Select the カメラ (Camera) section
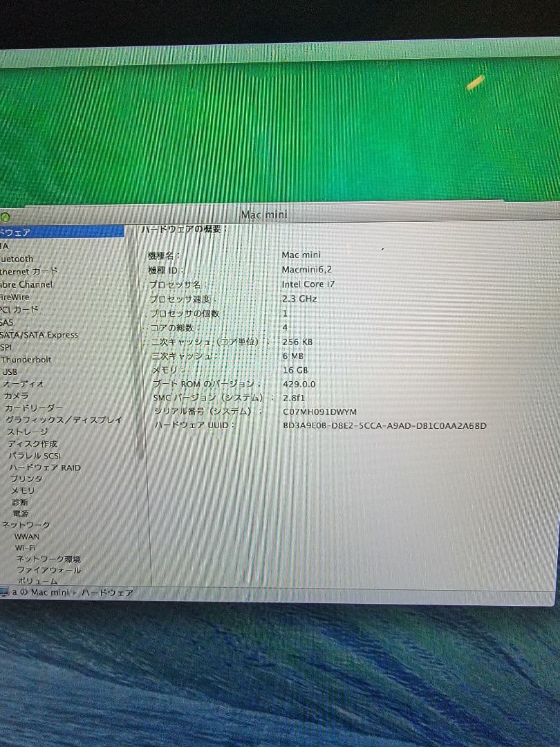The height and width of the screenshot is (747, 560). point(17,396)
